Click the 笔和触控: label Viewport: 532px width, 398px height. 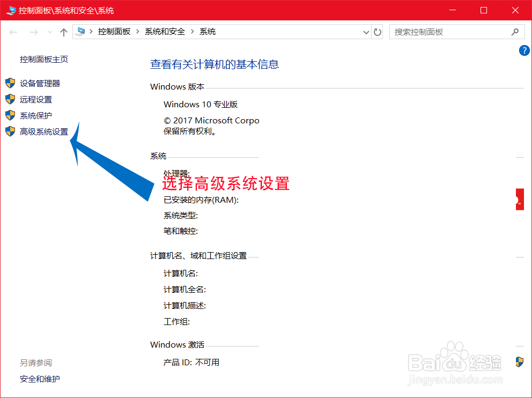[181, 231]
